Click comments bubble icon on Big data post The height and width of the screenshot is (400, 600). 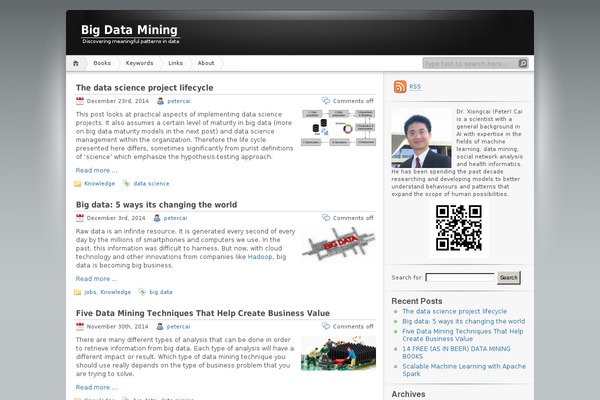(326, 217)
